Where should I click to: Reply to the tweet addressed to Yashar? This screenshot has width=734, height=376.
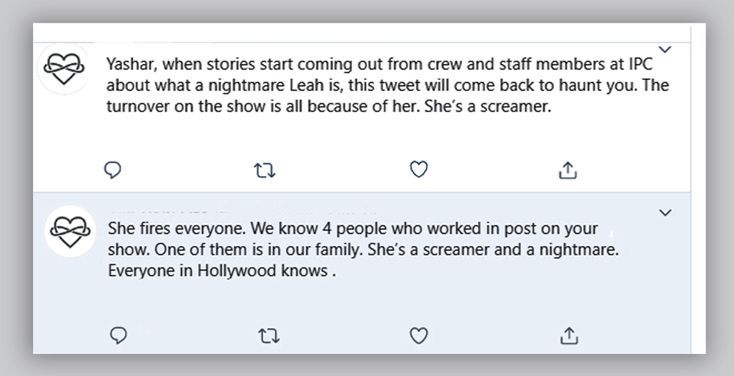[x=112, y=170]
